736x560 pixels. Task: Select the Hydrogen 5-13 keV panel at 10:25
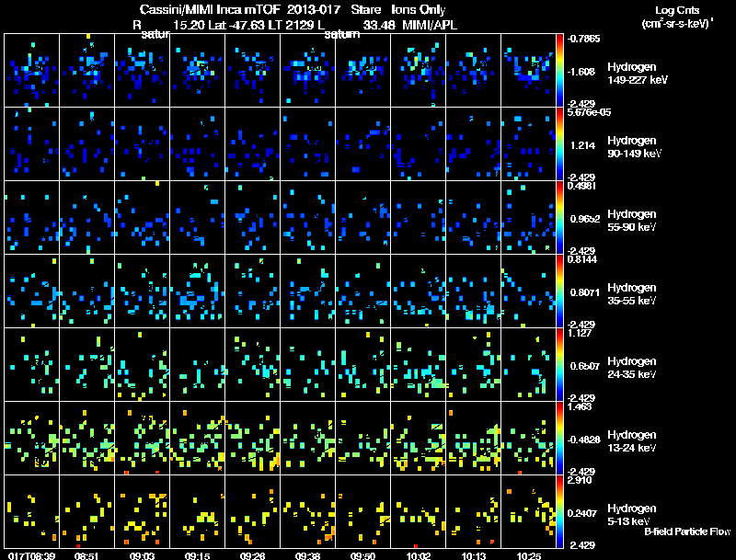[x=528, y=511]
